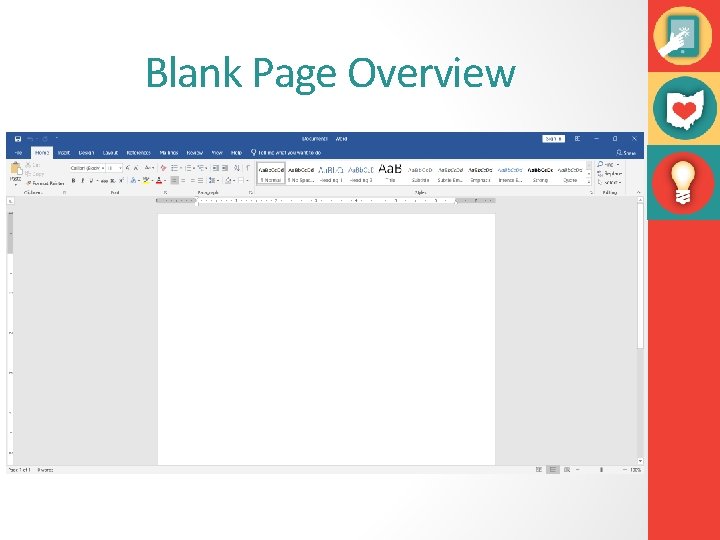The width and height of the screenshot is (720, 540).
Task: Click the Align Right icon
Action: (192, 180)
